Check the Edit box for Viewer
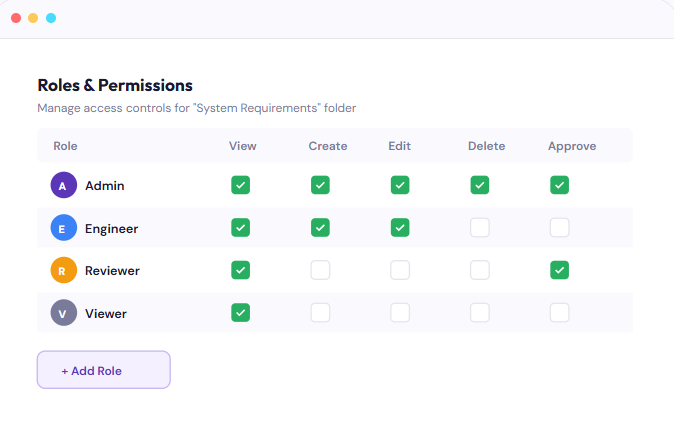The image size is (674, 440). pos(400,313)
